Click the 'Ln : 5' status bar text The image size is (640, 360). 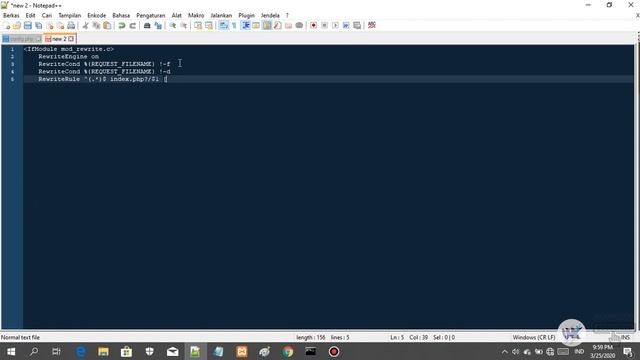(397, 338)
